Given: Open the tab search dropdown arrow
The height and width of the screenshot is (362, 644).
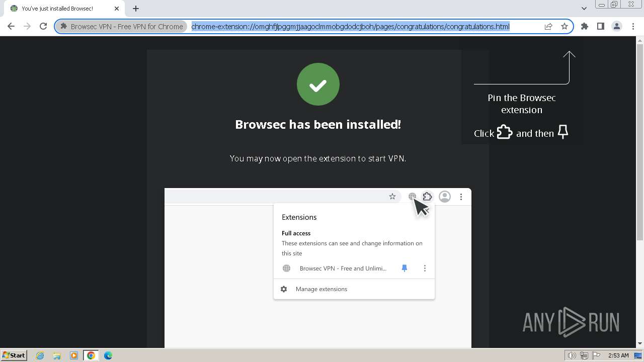Looking at the screenshot, I should (584, 9).
